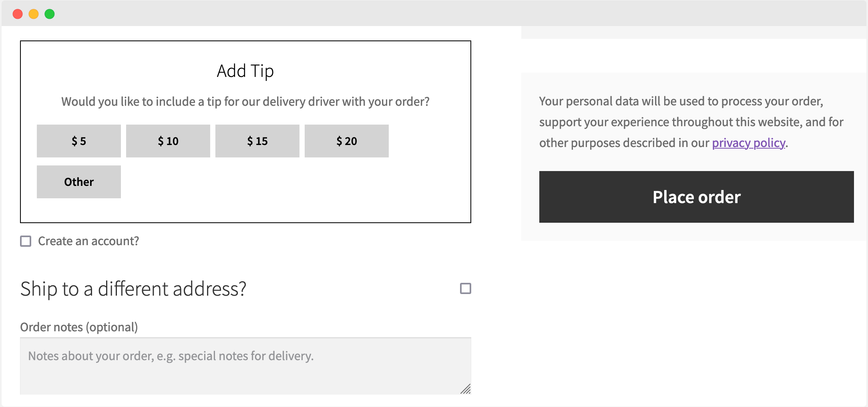Click Other to enter a custom tip
Image resolution: width=868 pixels, height=407 pixels.
pos(78,182)
